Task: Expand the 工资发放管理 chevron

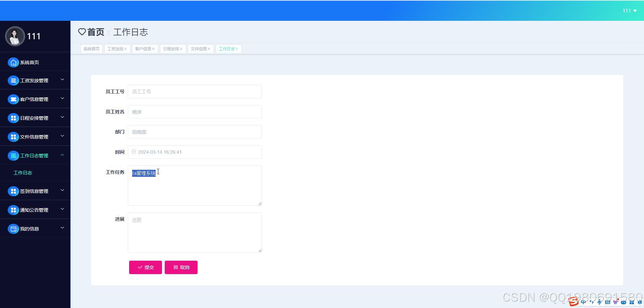Action: tap(62, 80)
